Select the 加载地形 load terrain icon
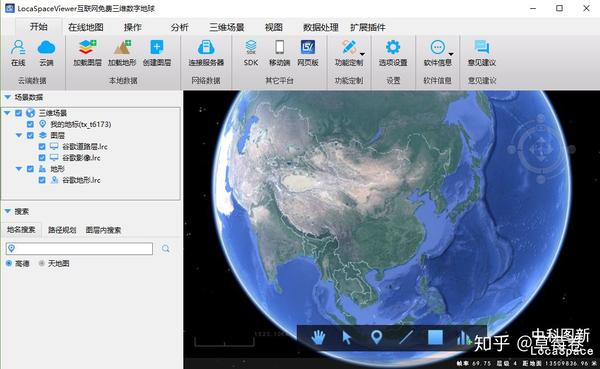This screenshot has height=369, width=600. pyautogui.click(x=122, y=47)
